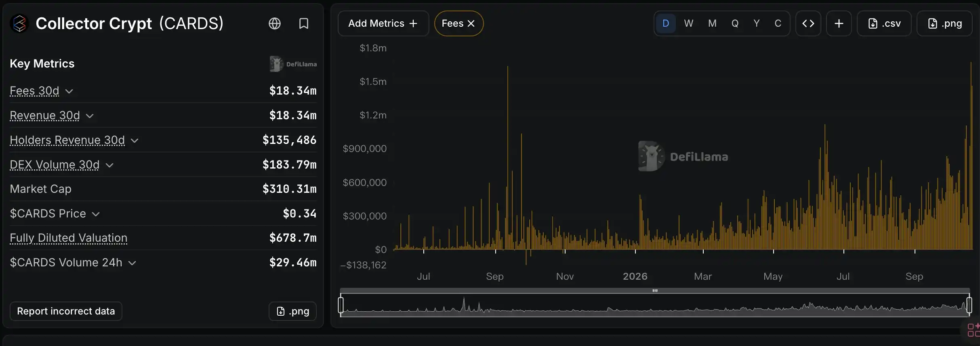Click the $29.46m volume value

293,263
